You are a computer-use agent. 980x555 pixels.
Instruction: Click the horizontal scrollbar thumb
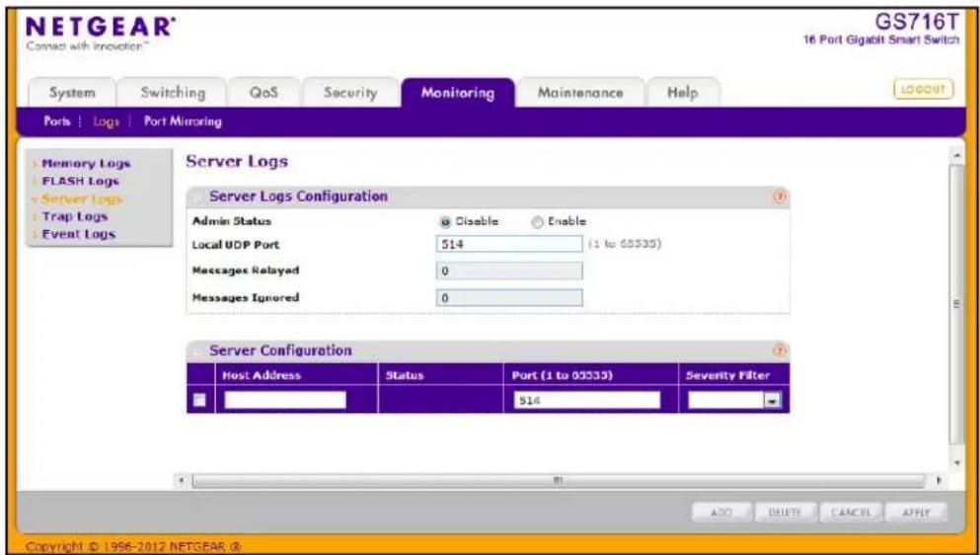coord(558,481)
